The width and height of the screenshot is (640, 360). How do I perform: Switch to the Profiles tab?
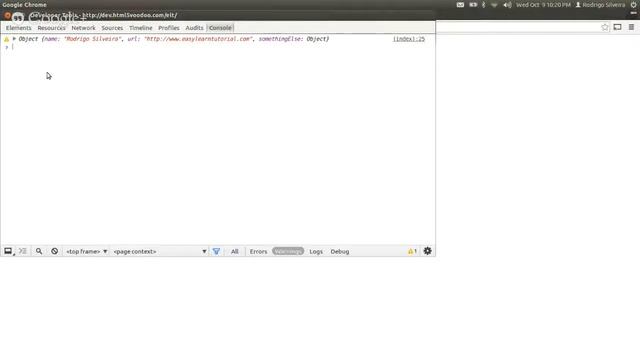(x=169, y=28)
